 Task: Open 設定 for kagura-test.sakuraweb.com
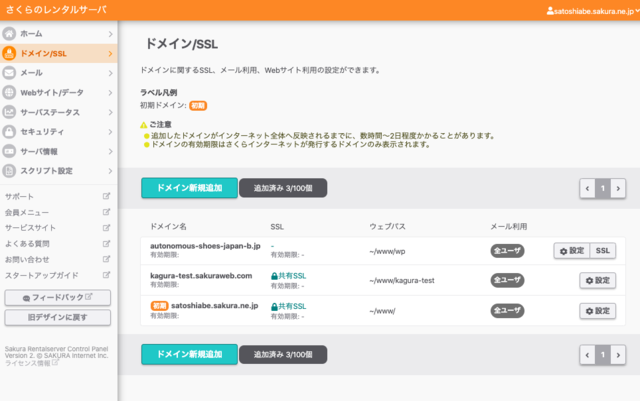[598, 280]
